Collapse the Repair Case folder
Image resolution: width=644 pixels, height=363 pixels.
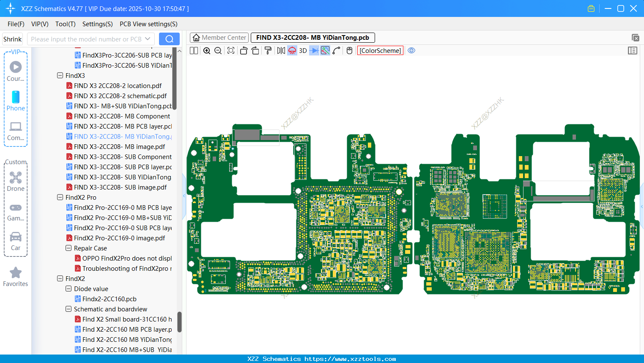pos(69,248)
